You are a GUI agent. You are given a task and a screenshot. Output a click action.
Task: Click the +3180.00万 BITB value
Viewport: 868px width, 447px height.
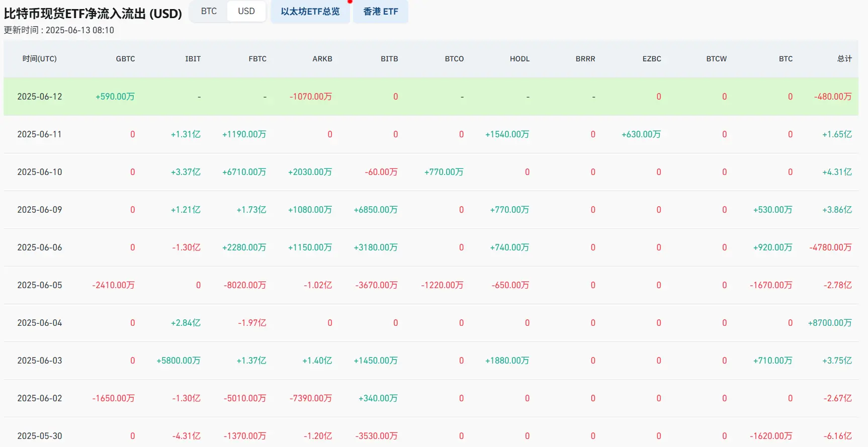click(x=376, y=247)
